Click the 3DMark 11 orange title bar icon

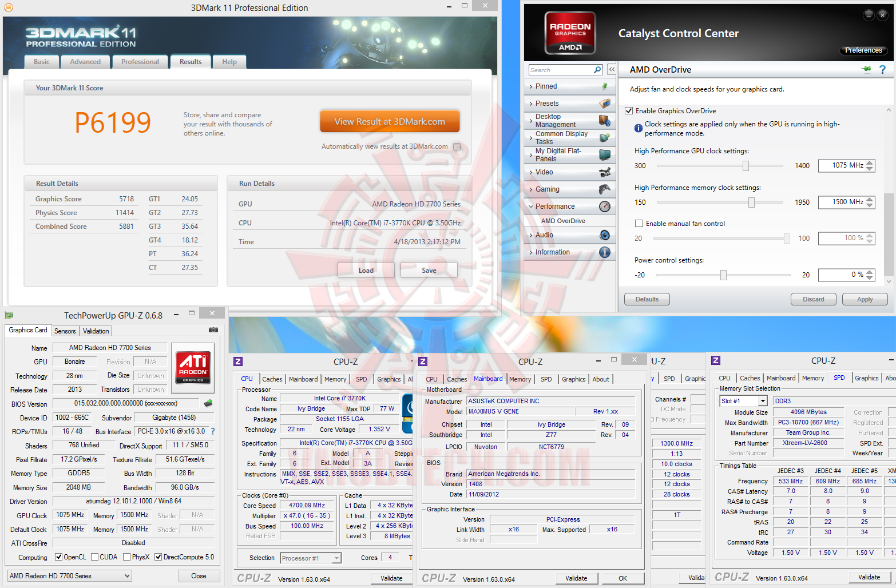tap(9, 7)
